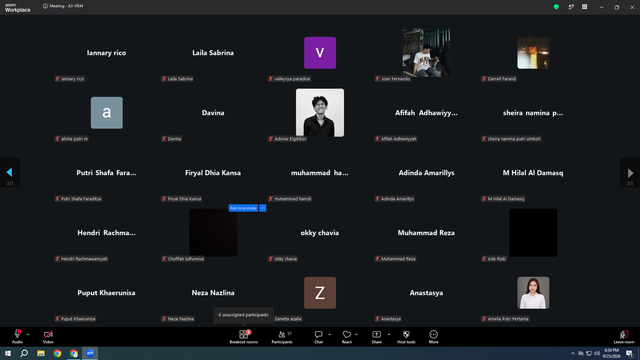The width and height of the screenshot is (640, 360).
Task: Open Zoom app icon in taskbar
Action: tap(90, 353)
